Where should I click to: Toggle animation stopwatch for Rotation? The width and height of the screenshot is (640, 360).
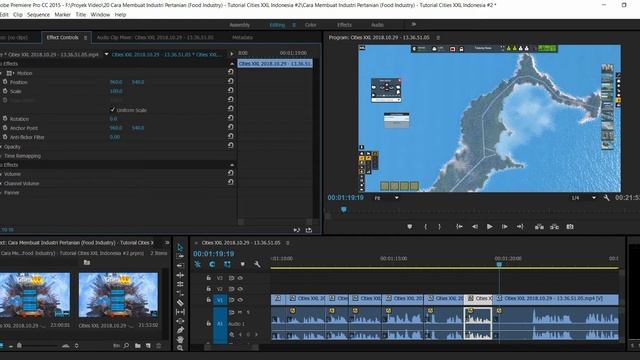(5, 118)
